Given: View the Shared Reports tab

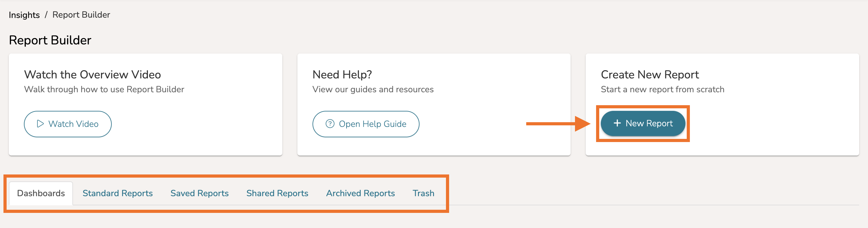Looking at the screenshot, I should [x=277, y=193].
